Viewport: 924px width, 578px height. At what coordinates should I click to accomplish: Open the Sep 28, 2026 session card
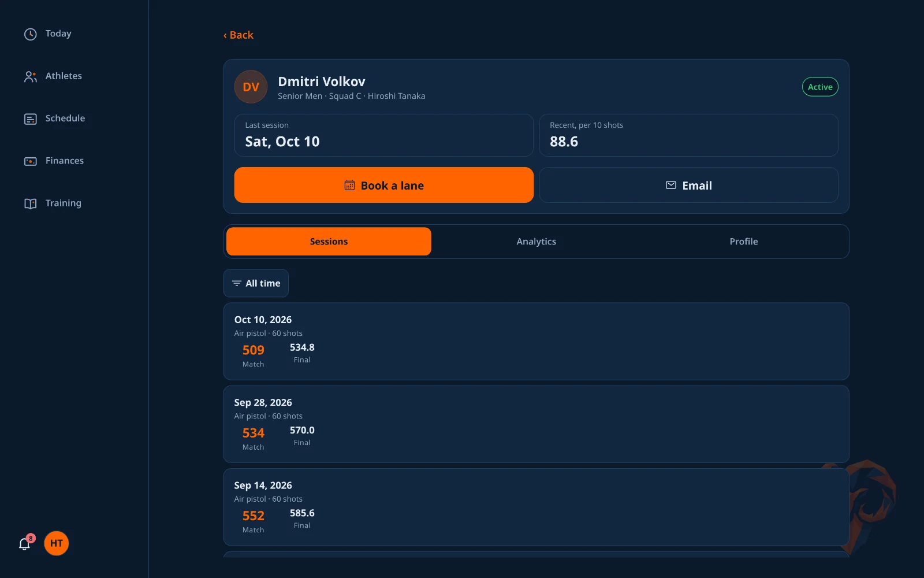(536, 424)
